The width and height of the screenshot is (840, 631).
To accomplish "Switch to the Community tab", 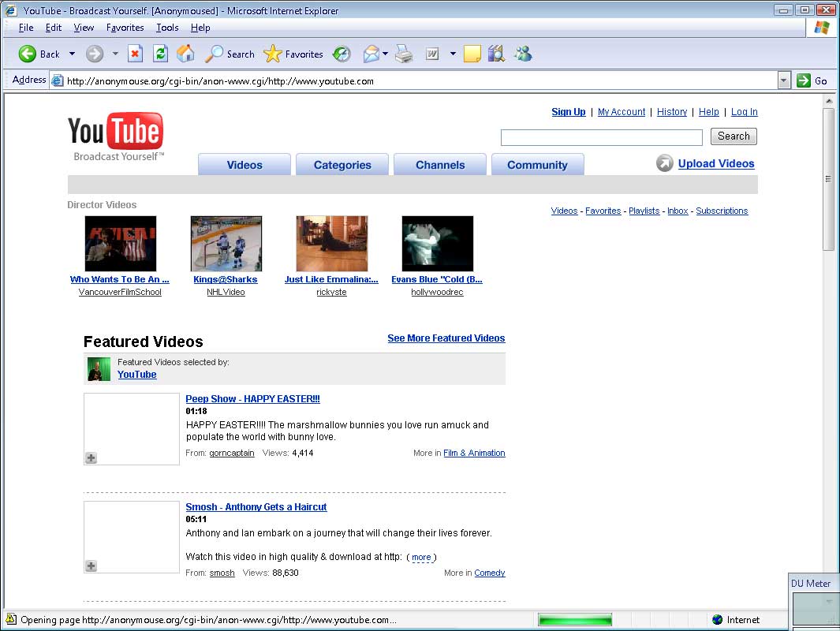I will [537, 164].
